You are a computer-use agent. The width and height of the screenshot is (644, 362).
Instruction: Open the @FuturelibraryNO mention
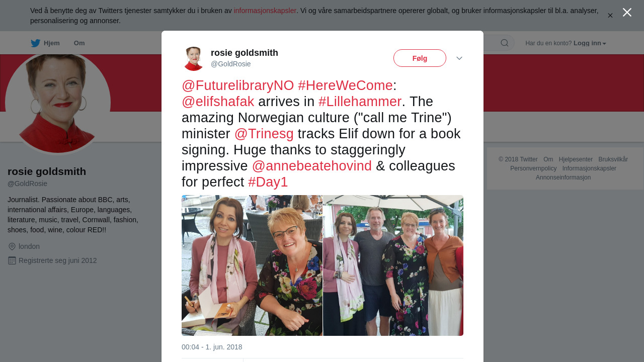coord(238,85)
